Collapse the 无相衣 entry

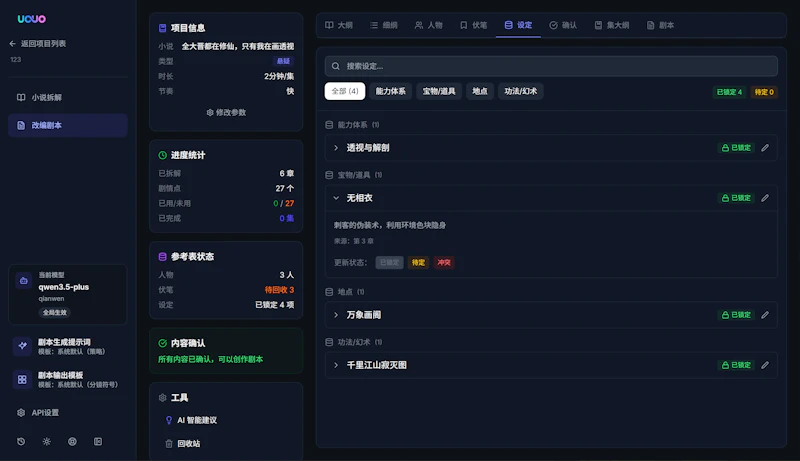[x=336, y=198]
